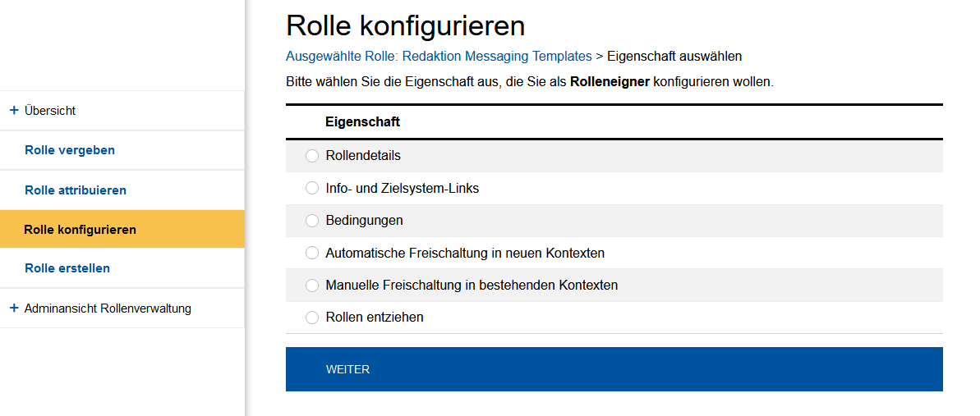Click the Übersicht label in the sidebar
The image size is (980, 416).
(50, 111)
